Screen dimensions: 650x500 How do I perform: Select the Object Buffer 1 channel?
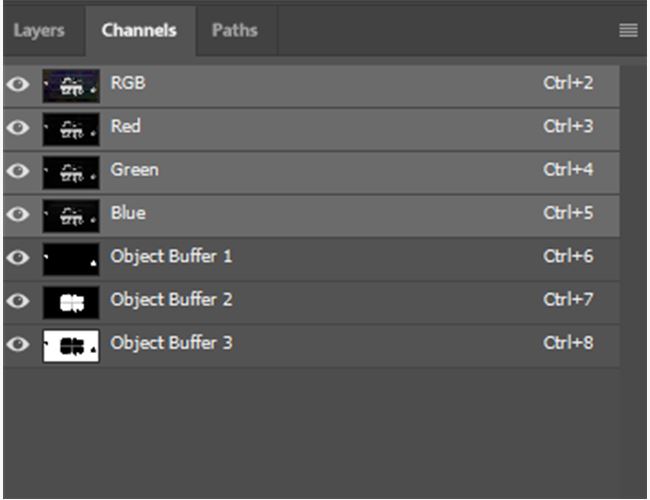click(311, 258)
